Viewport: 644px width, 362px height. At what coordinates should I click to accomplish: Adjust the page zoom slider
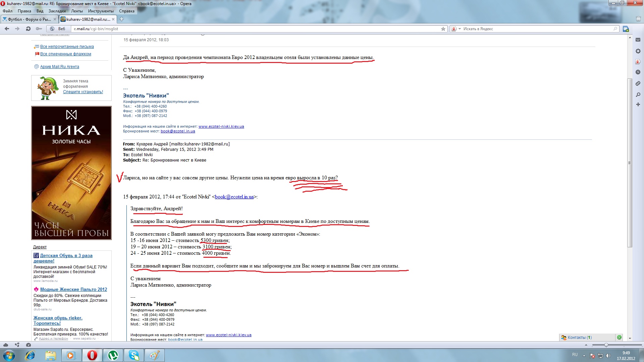click(606, 345)
